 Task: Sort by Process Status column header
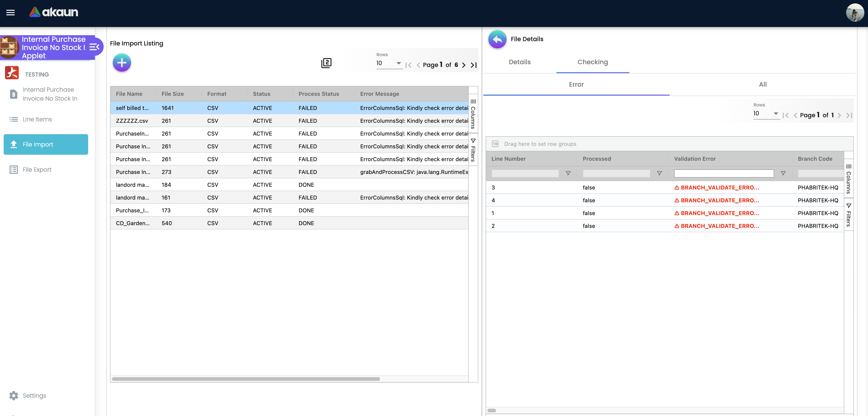coord(318,94)
